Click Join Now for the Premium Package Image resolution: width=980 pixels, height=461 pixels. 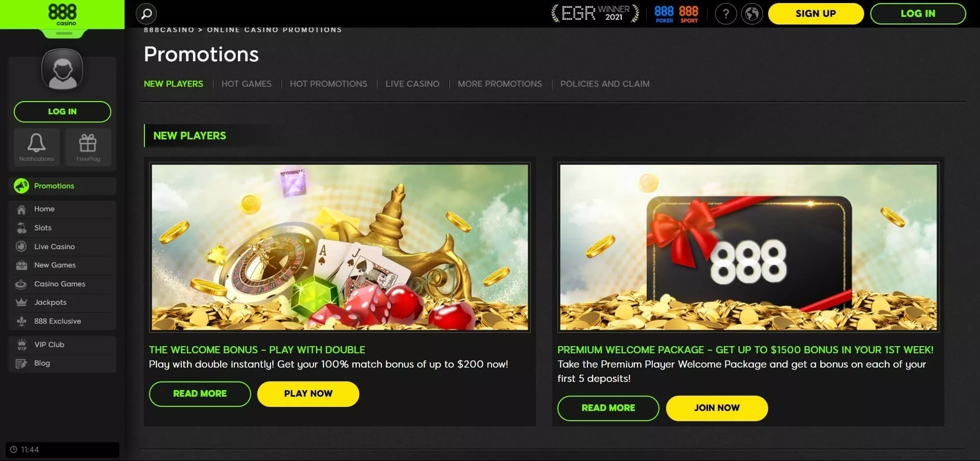[717, 408]
